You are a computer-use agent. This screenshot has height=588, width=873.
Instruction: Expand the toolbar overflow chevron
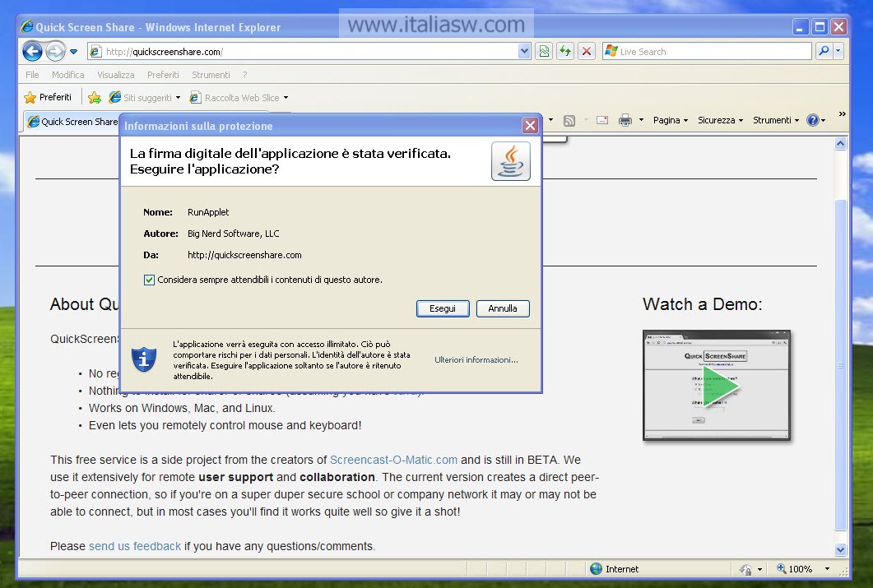(x=843, y=114)
